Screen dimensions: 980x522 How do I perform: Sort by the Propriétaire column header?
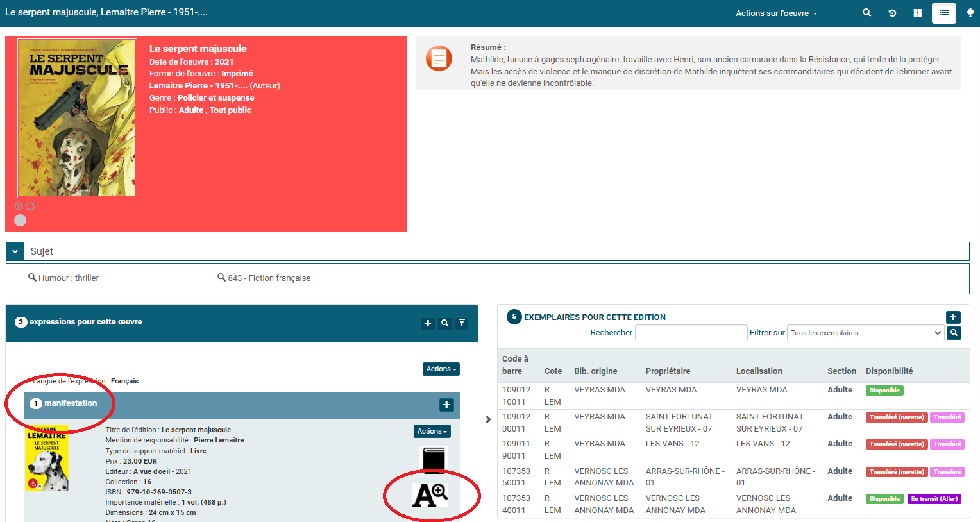668,371
